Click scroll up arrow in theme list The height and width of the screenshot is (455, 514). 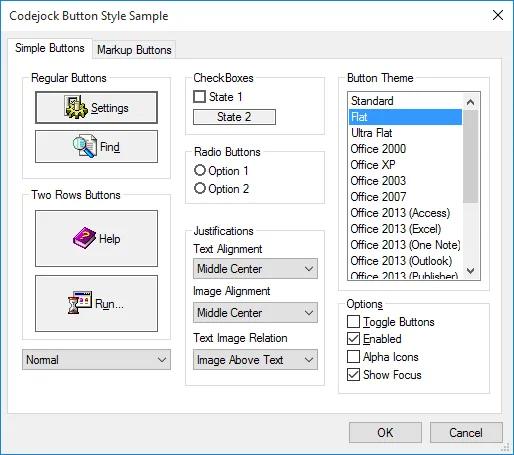(470, 102)
